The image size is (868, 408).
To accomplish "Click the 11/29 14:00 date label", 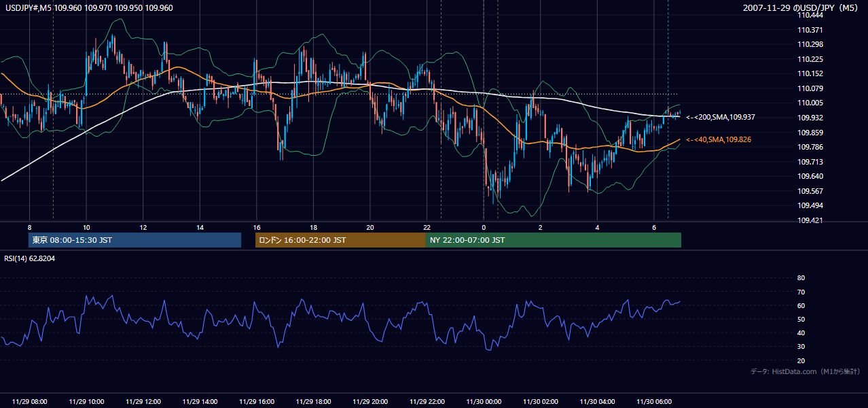I will pyautogui.click(x=200, y=402).
